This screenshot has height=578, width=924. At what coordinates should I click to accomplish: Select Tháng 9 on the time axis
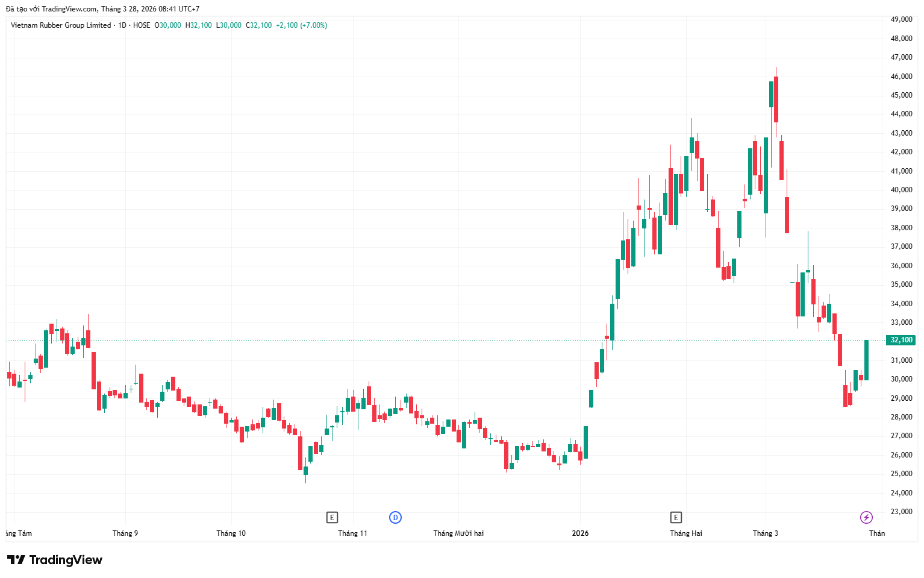point(125,533)
